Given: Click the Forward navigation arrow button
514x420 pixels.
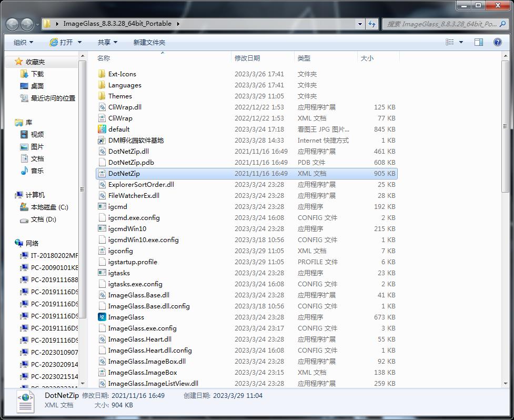Looking at the screenshot, I should pos(27,24).
